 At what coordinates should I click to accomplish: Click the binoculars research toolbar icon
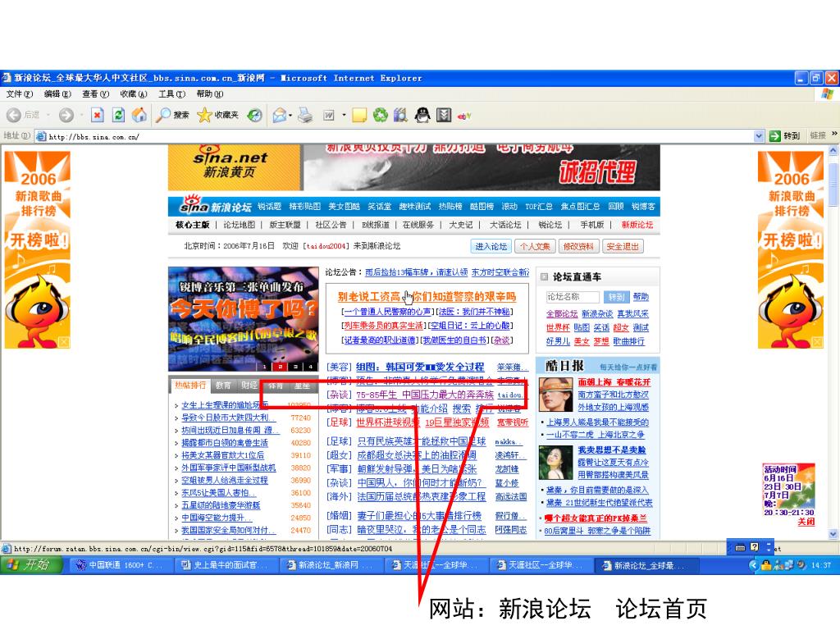(400, 115)
